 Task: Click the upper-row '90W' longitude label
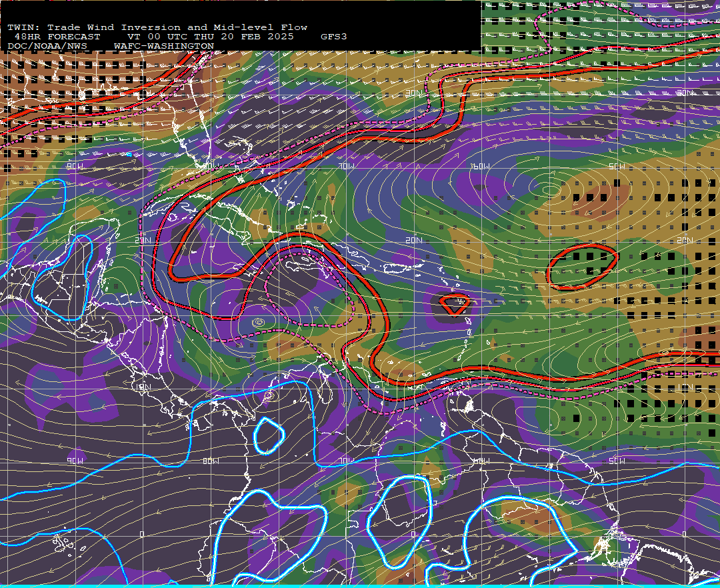(x=75, y=166)
